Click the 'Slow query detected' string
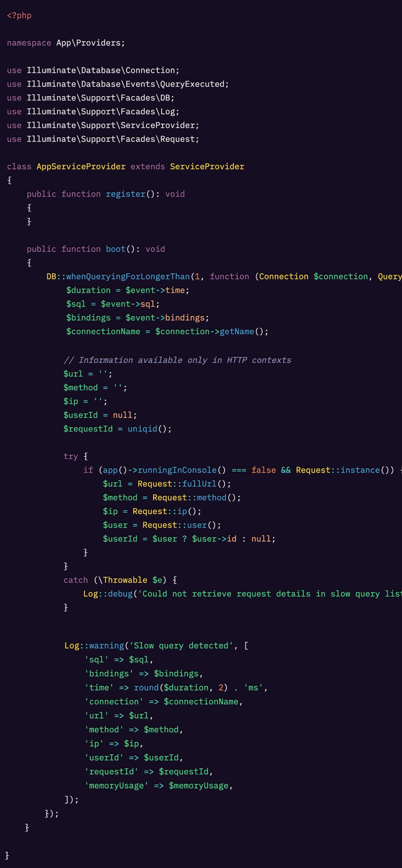Image resolution: width=402 pixels, height=868 pixels. (x=181, y=646)
